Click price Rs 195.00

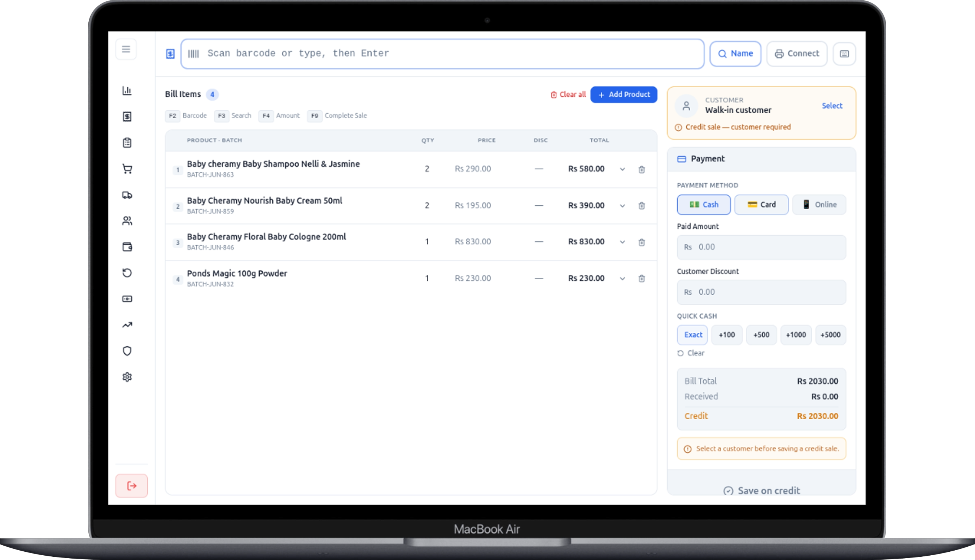473,206
